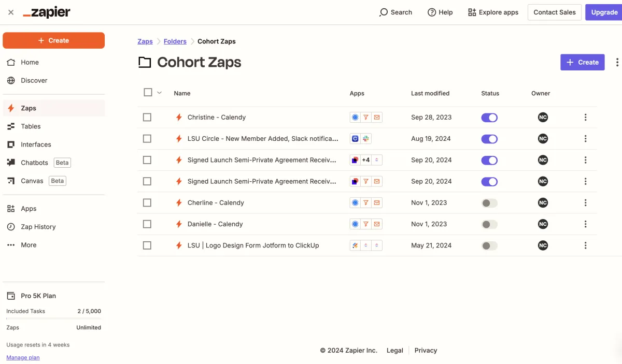Go to Home in the sidebar

[x=54, y=62]
